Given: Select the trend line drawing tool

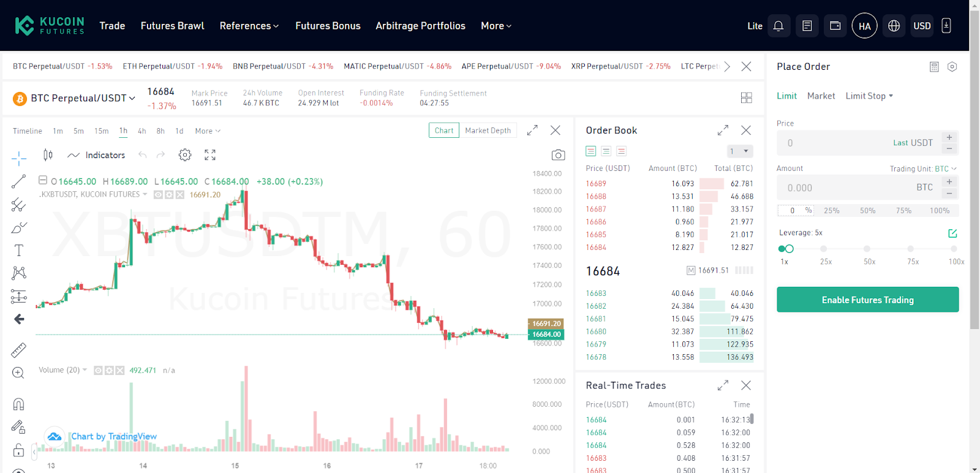Looking at the screenshot, I should [x=19, y=181].
